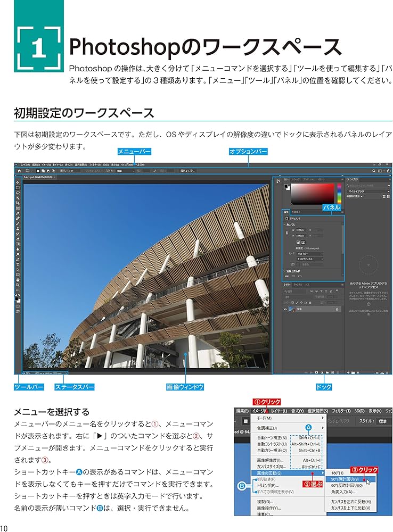
Task: Open スタイル 標準 dropdown in enlarged menu screenshot
Action: coord(384,421)
